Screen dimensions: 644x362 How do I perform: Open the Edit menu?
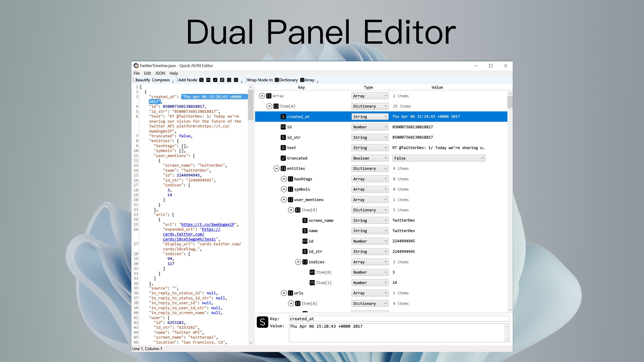[147, 73]
